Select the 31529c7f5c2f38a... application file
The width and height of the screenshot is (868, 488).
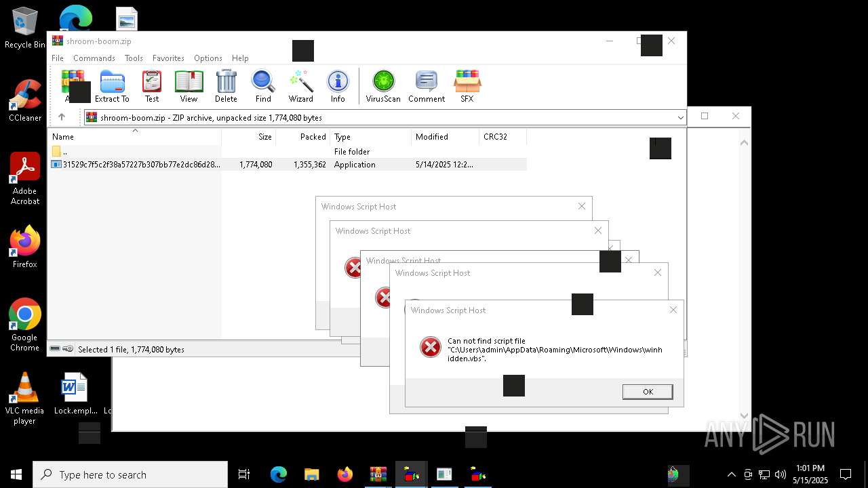point(288,165)
